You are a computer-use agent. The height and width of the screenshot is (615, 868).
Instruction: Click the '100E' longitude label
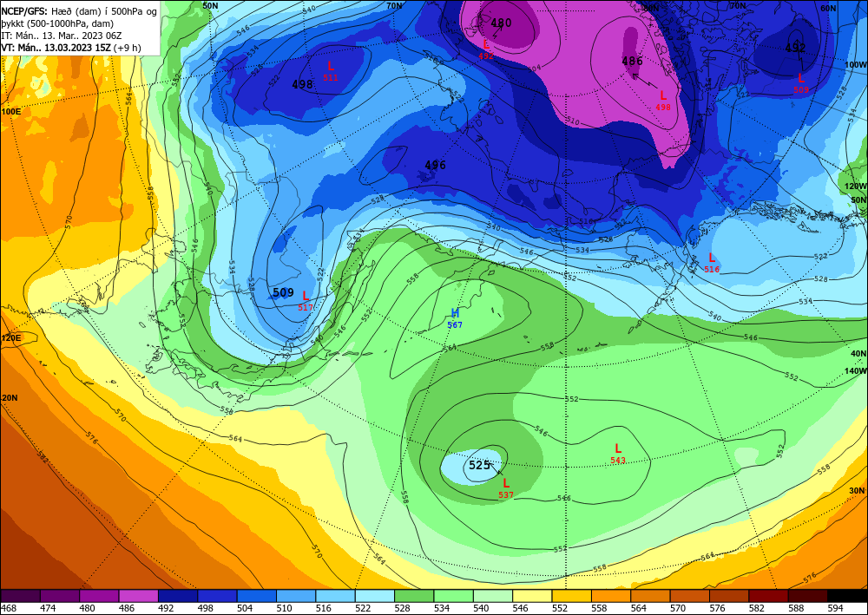click(11, 111)
